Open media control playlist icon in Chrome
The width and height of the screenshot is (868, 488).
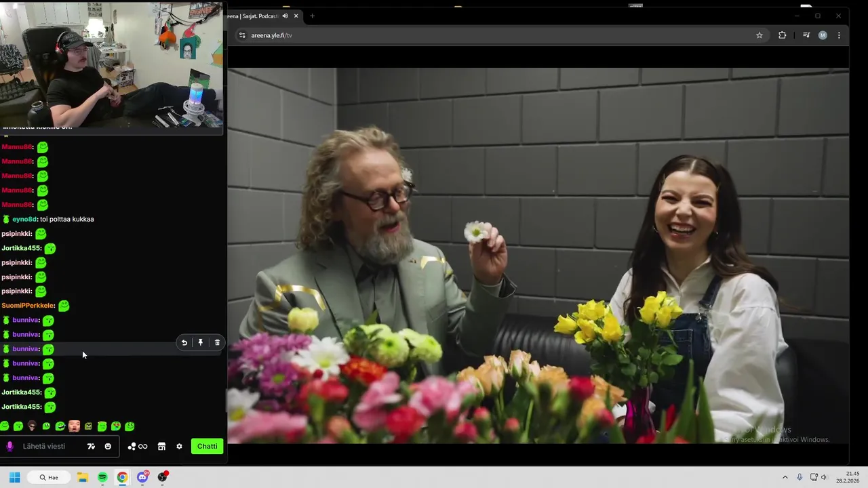point(806,35)
